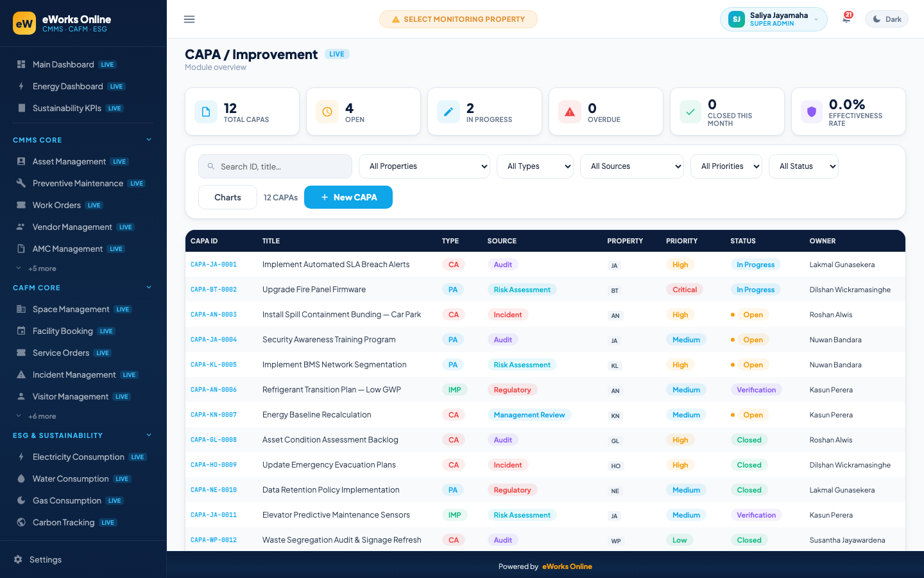The height and width of the screenshot is (578, 924).
Task: Click Main Dashboard grid icon
Action: [21, 64]
